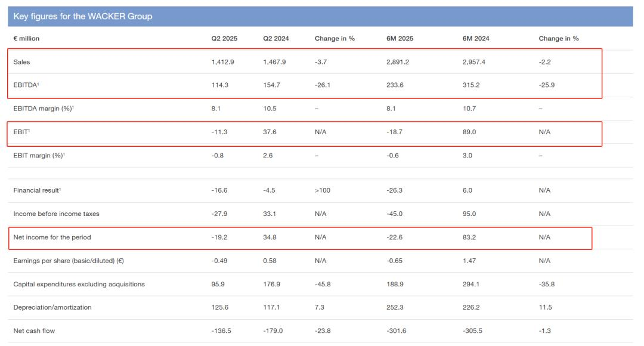
Task: Click the Sales value '1,467.9'
Action: (274, 62)
